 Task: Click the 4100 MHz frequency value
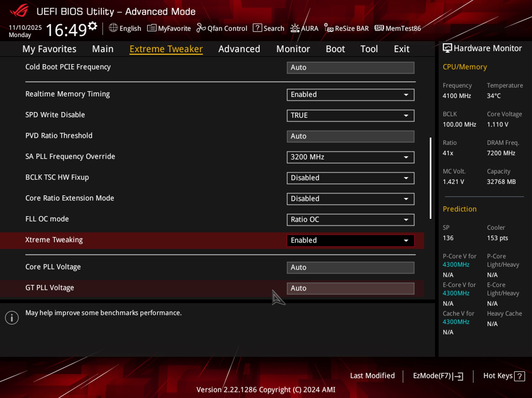pos(457,96)
